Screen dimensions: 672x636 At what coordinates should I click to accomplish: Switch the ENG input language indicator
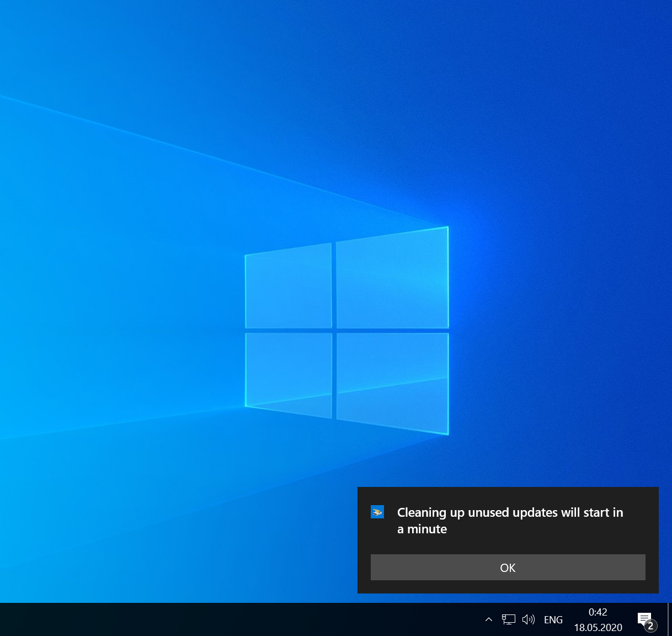[553, 619]
